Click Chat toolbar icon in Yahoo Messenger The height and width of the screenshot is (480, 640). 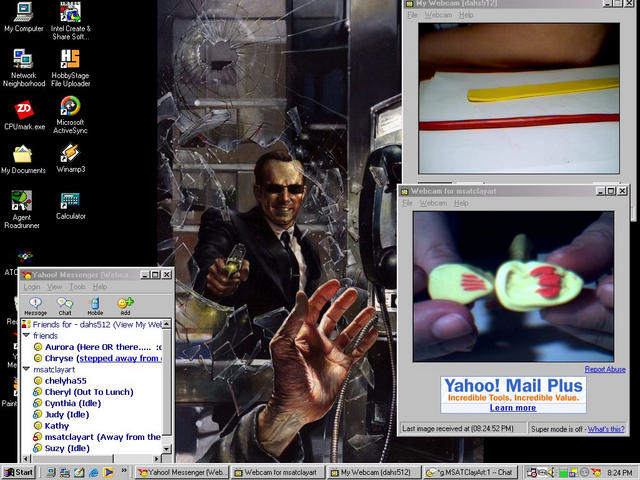click(65, 306)
